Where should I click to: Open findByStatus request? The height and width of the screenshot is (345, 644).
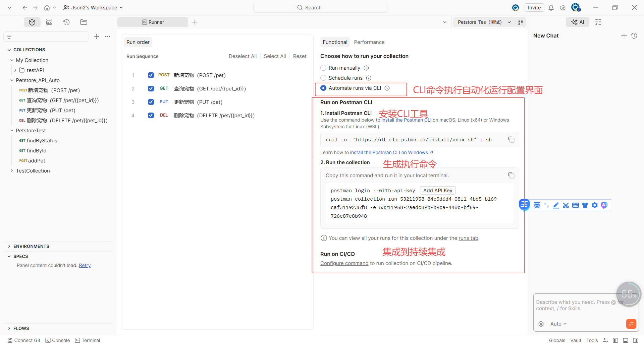[x=42, y=141]
